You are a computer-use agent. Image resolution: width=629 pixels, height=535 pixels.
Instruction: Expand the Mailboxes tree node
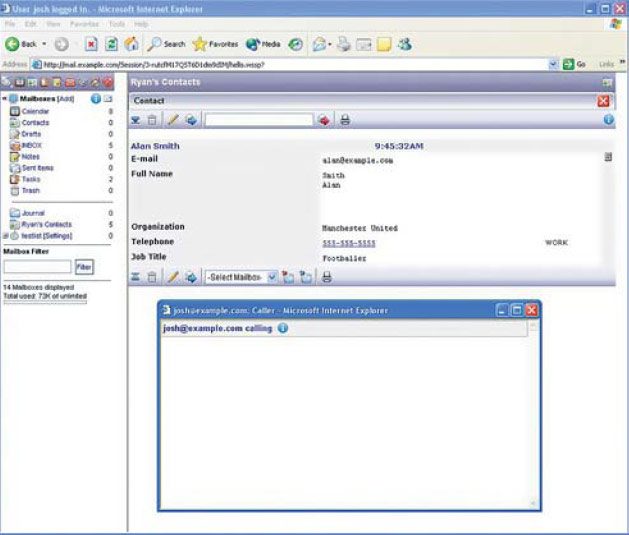[x=4, y=100]
